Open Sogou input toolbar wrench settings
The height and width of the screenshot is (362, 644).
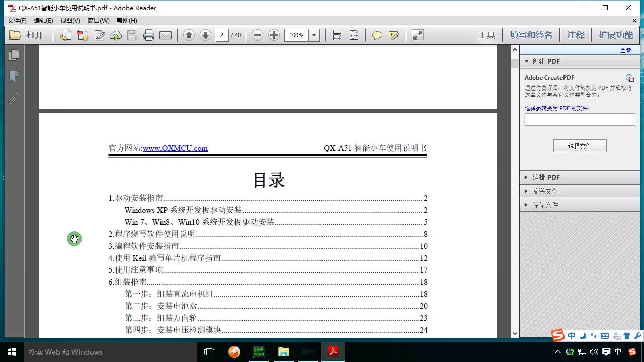[637, 336]
